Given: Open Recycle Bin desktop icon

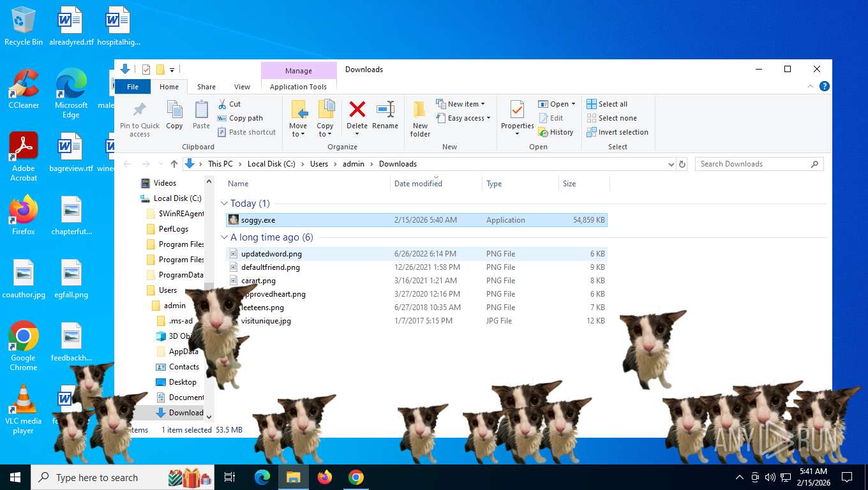Looking at the screenshot, I should [24, 26].
